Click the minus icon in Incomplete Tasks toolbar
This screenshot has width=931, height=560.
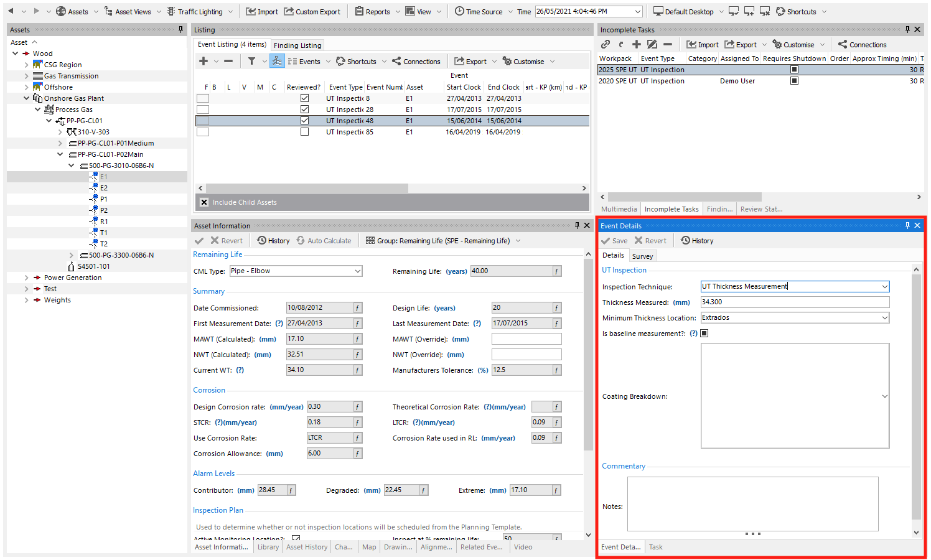click(668, 44)
